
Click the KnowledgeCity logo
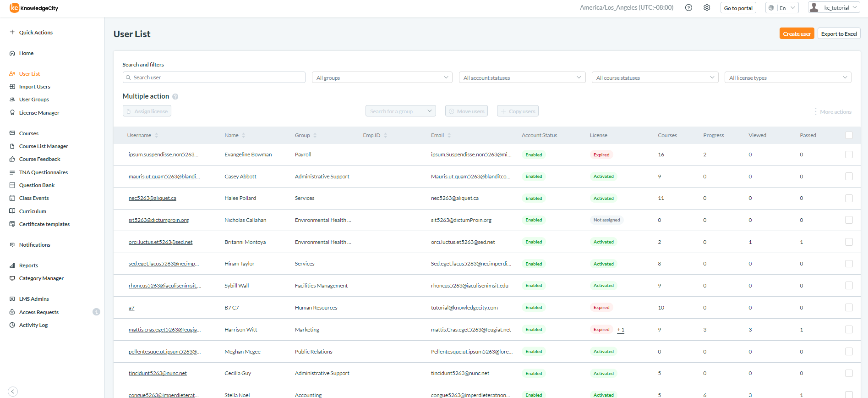34,8
